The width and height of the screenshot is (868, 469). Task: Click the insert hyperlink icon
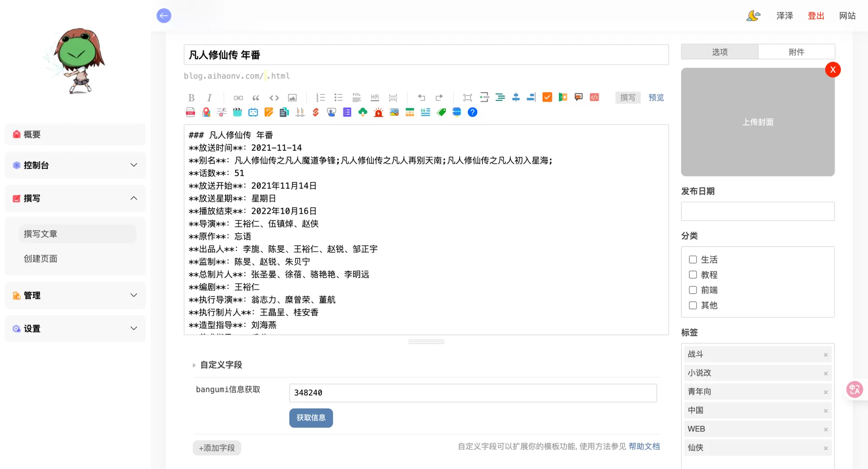(x=238, y=98)
